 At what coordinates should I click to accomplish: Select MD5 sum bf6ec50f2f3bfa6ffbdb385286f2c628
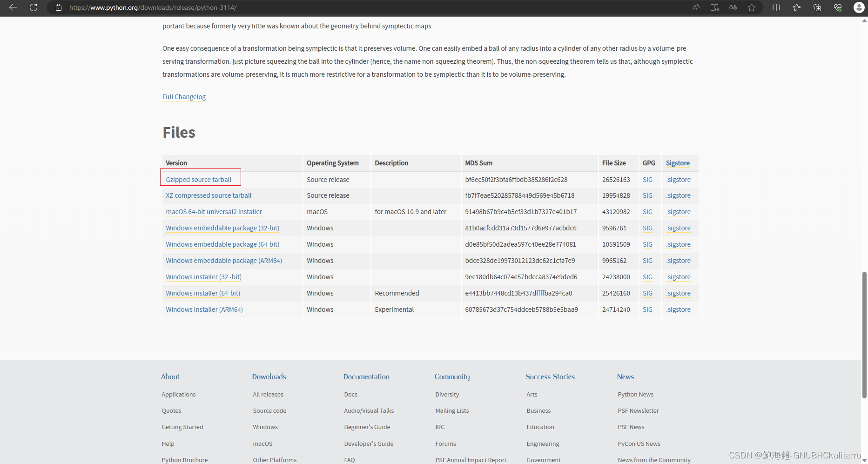pos(516,180)
